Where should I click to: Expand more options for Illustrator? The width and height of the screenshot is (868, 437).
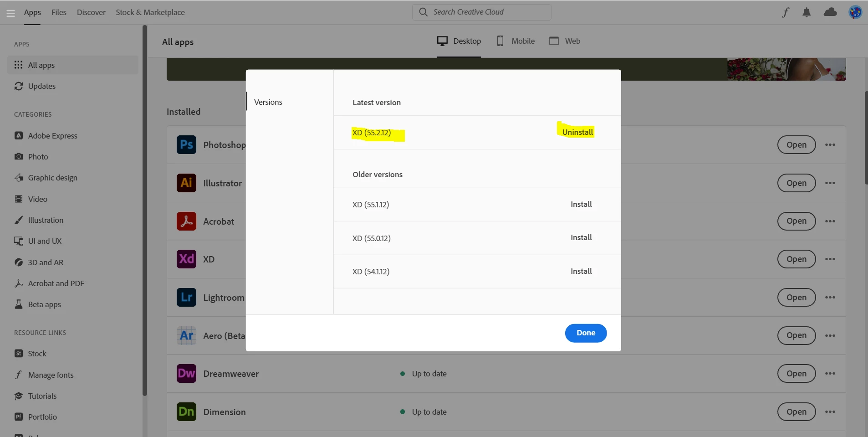pyautogui.click(x=830, y=183)
